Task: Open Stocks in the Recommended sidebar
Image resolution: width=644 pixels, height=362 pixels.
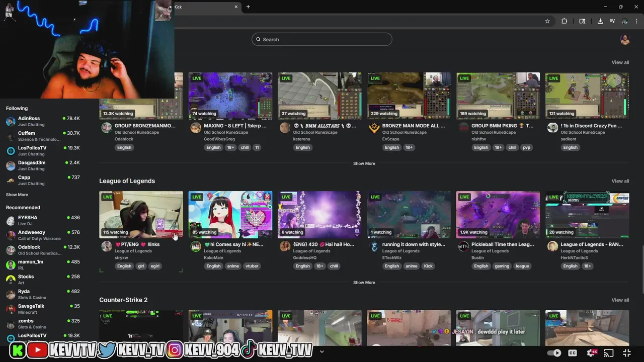Action: point(43,280)
